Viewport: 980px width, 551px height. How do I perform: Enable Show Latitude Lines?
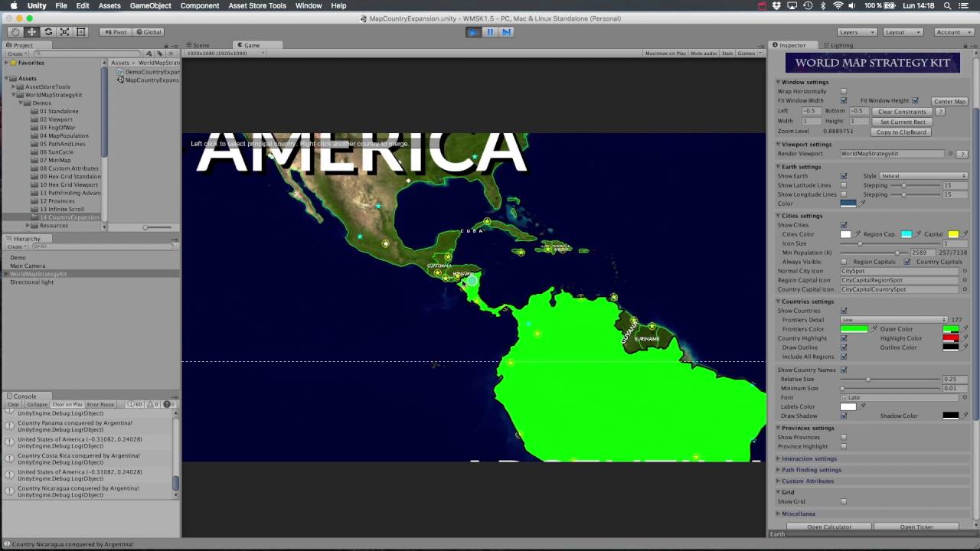844,185
